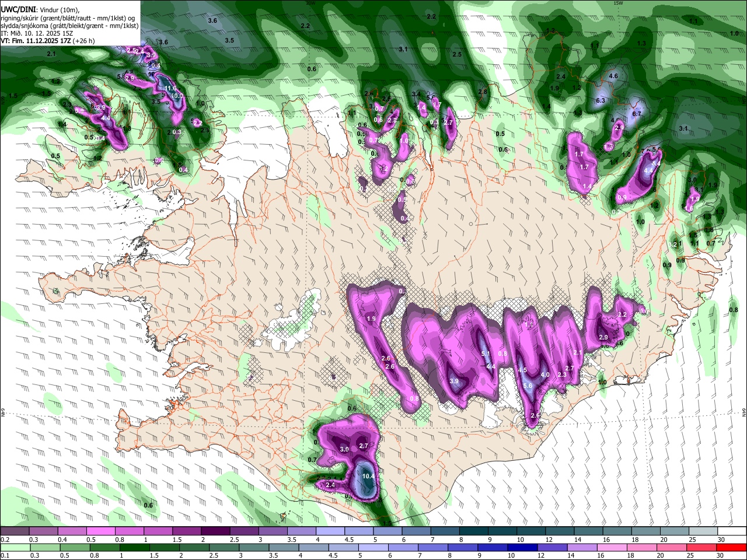This screenshot has width=747, height=560.
Task: Click the 3.1 value off the northeast coast
Action: [684, 128]
